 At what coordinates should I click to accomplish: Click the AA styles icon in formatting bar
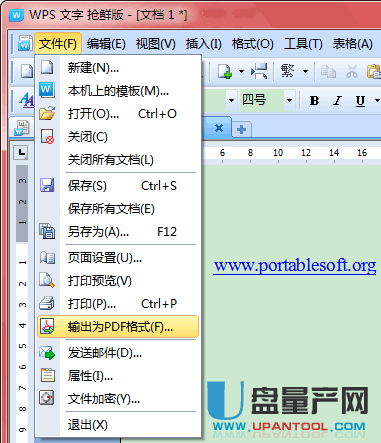point(26,99)
